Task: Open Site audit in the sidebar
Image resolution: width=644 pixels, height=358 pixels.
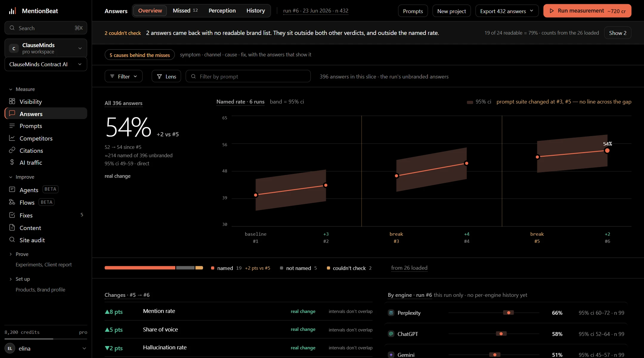Action: [46, 240]
